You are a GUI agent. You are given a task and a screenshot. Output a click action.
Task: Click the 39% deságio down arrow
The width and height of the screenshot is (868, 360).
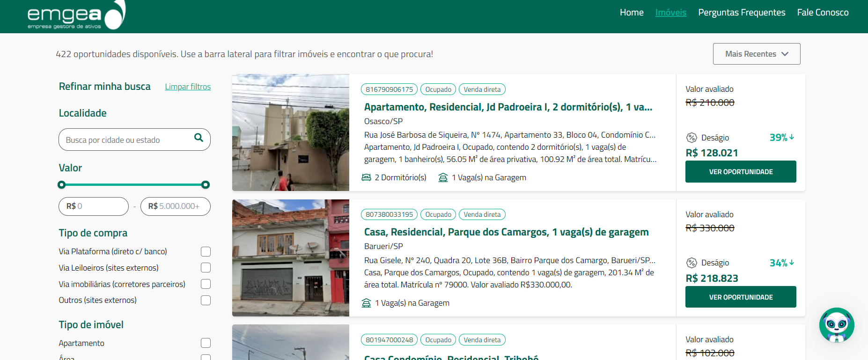pyautogui.click(x=792, y=137)
